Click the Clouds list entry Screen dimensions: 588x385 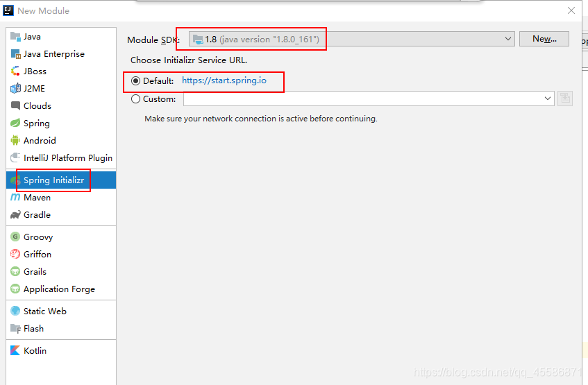(61, 105)
